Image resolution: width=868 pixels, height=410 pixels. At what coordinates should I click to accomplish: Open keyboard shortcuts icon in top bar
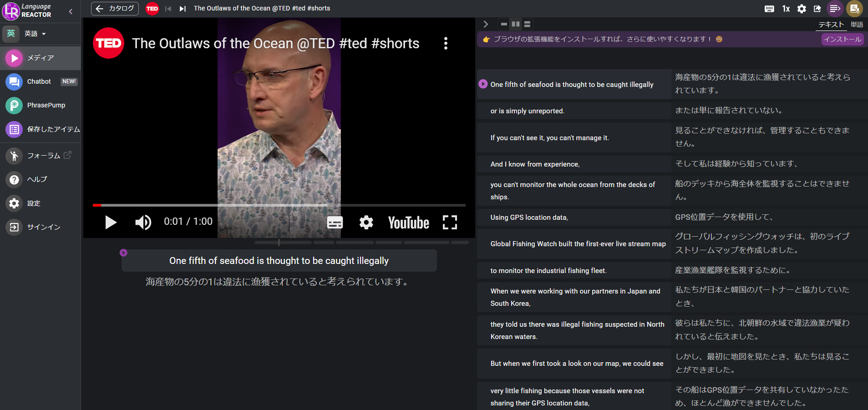click(x=769, y=9)
